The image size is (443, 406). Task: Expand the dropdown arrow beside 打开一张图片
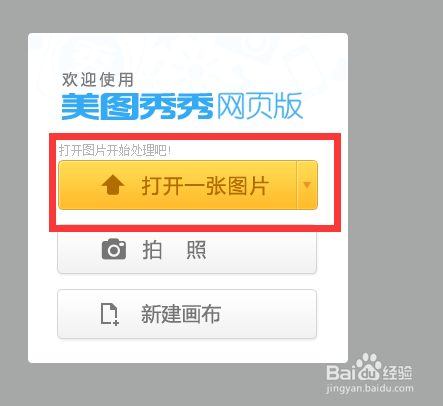click(307, 185)
